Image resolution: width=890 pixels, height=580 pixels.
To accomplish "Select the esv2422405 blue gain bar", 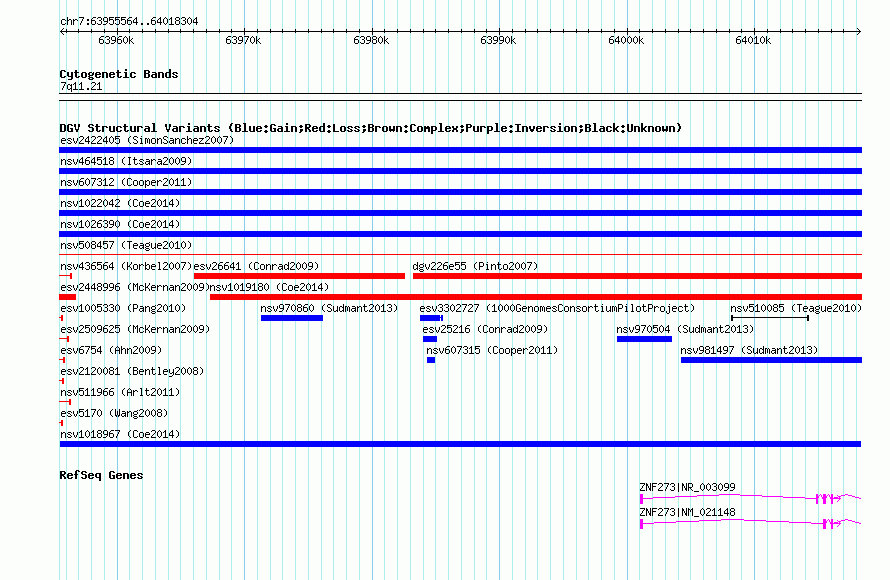I will point(460,150).
